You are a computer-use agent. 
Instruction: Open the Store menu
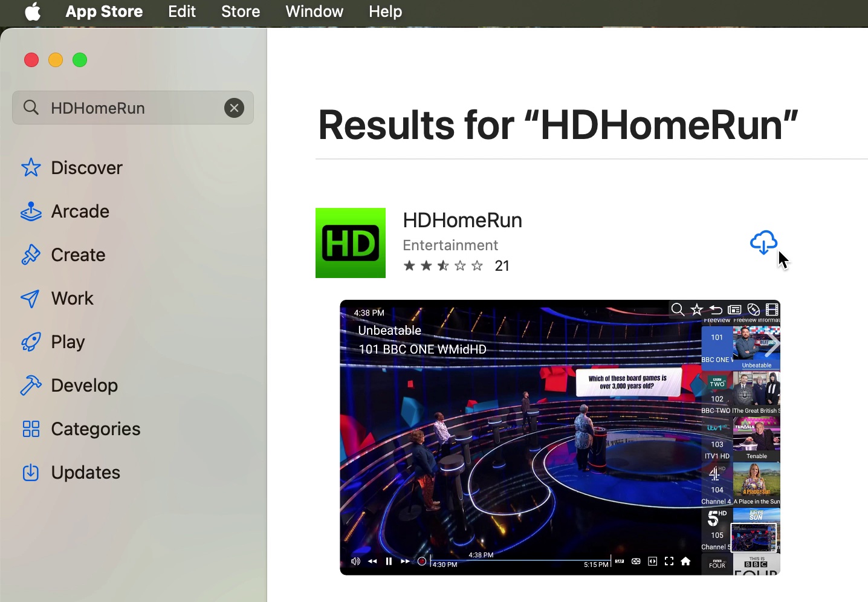[x=241, y=11]
